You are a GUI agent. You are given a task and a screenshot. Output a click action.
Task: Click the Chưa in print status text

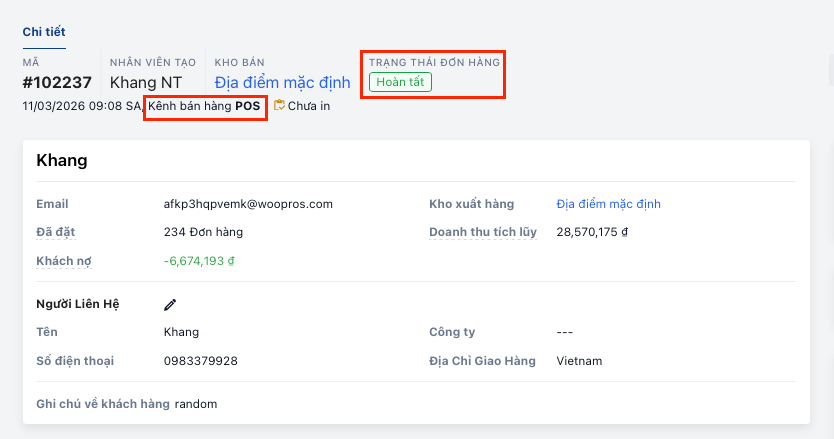(x=309, y=105)
